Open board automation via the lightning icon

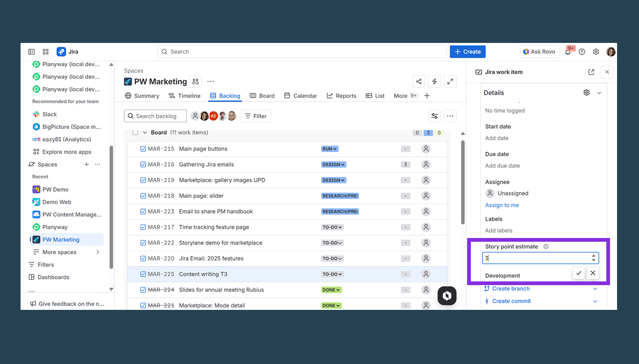click(434, 81)
